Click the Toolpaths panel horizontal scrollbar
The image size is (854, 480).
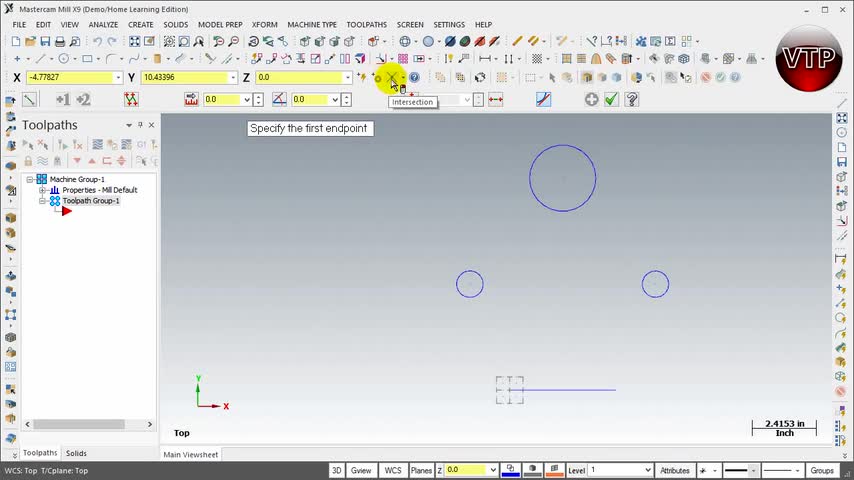pyautogui.click(x=88, y=424)
